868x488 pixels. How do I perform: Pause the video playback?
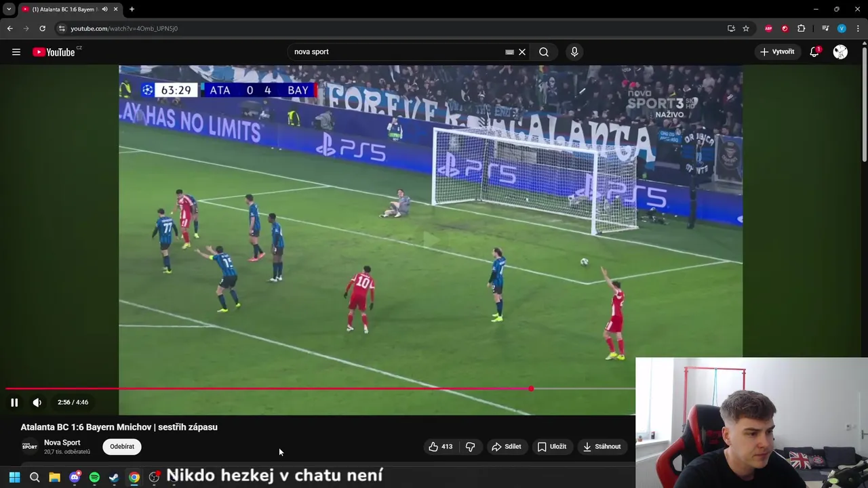(14, 403)
